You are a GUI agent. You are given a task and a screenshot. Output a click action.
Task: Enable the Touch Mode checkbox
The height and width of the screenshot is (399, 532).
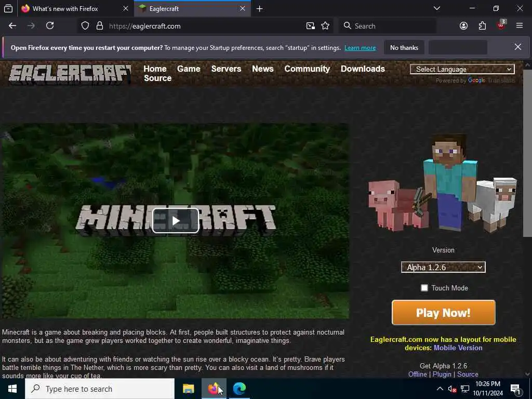[424, 288]
